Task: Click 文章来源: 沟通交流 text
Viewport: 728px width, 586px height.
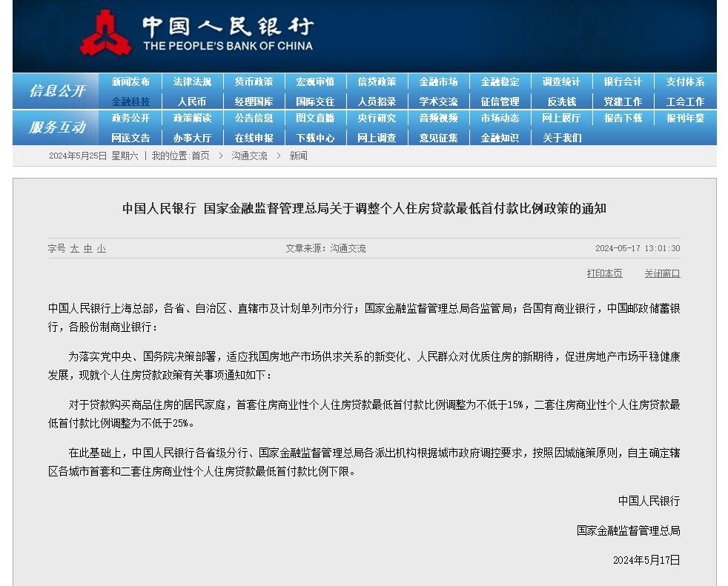Action: 325,248
